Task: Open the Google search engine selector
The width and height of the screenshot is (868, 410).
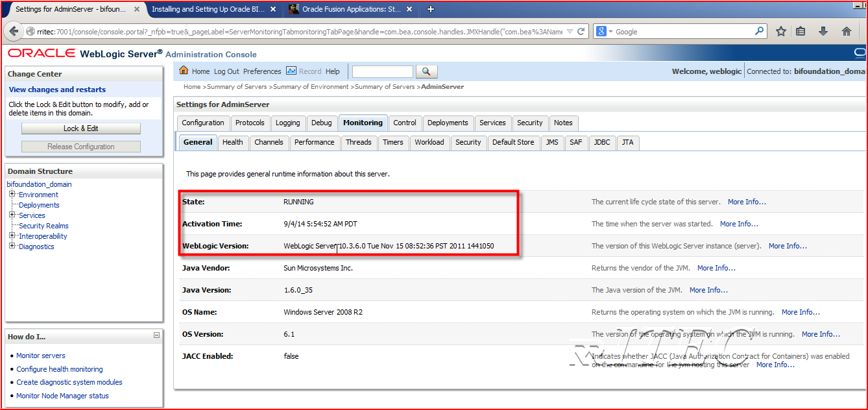Action: pyautogui.click(x=605, y=31)
